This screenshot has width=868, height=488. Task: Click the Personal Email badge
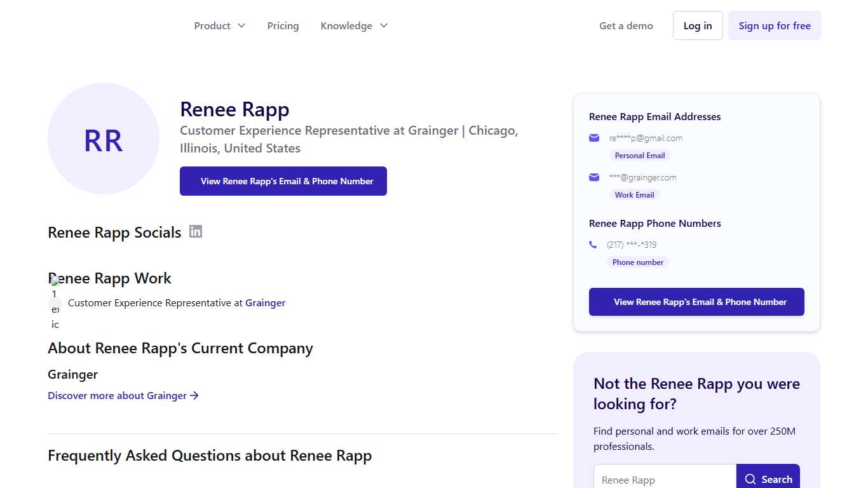(639, 155)
